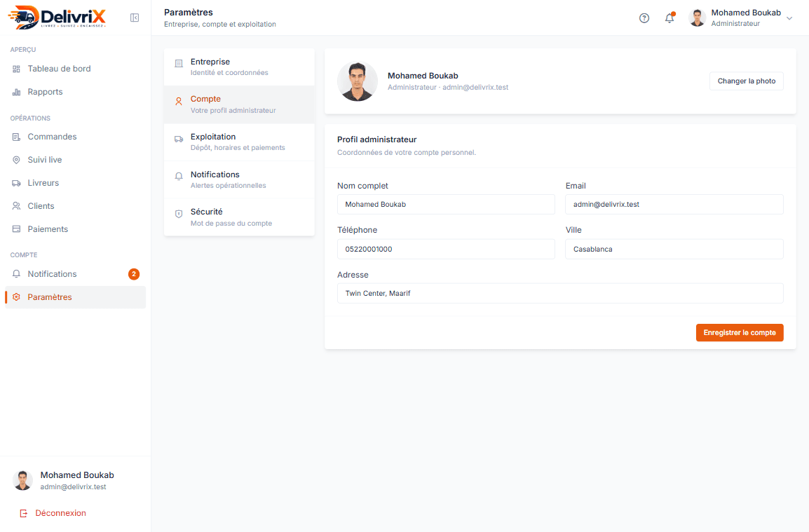809x532 pixels.
Task: Click the Déconnexion logout icon
Action: point(24,513)
